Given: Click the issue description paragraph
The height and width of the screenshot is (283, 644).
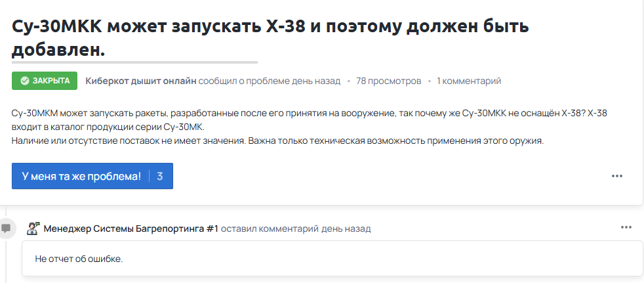Looking at the screenshot, I should coord(308,127).
